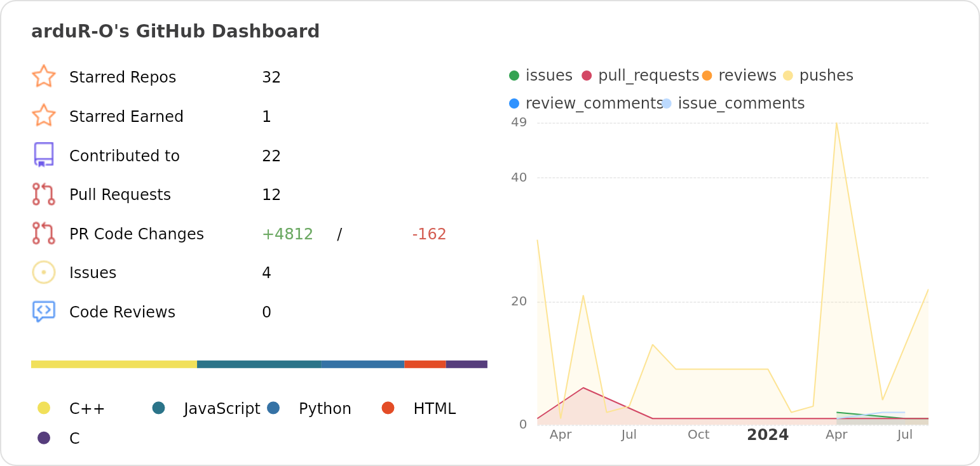Viewport: 980px width, 466px height.
Task: Toggle the issue_comments legend dot
Action: (x=666, y=103)
